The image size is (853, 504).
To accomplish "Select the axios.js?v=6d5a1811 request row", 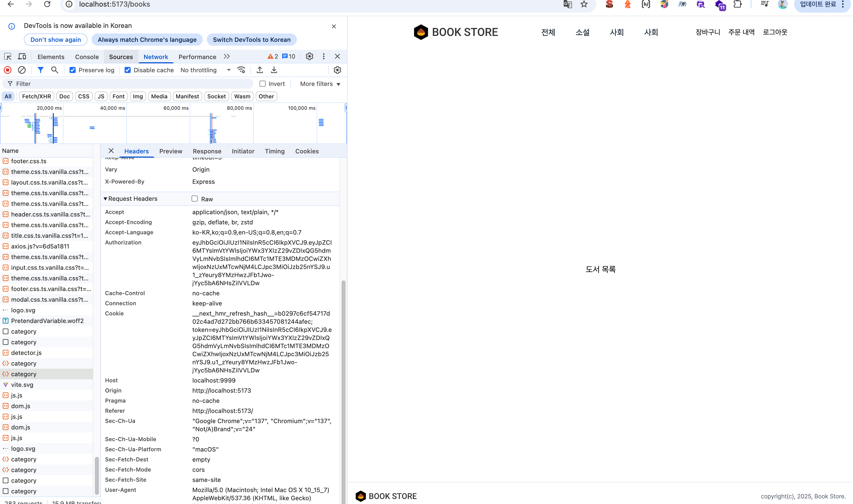I will (47, 246).
